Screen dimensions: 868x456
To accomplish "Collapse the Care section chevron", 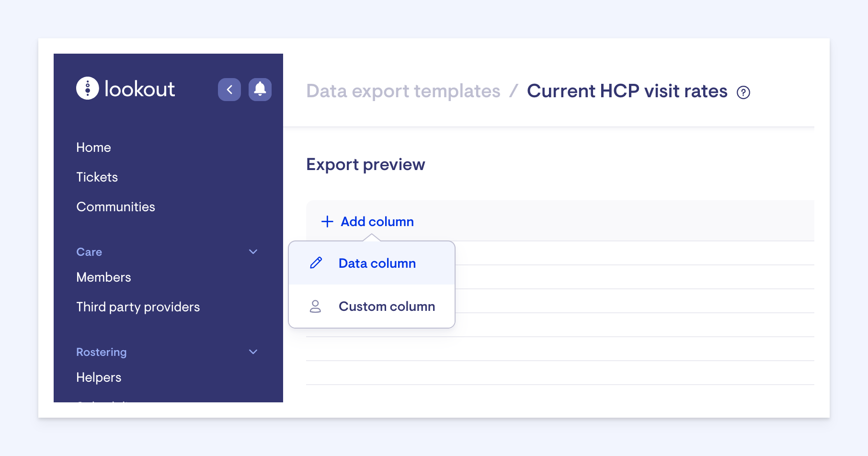I will [253, 252].
